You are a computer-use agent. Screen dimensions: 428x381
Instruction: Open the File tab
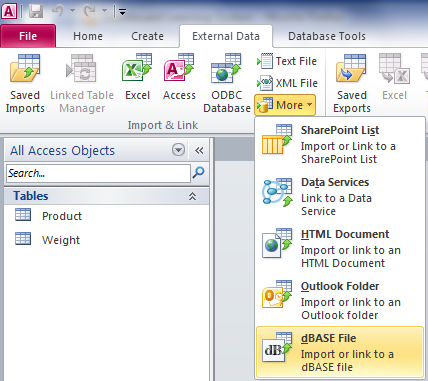click(28, 36)
